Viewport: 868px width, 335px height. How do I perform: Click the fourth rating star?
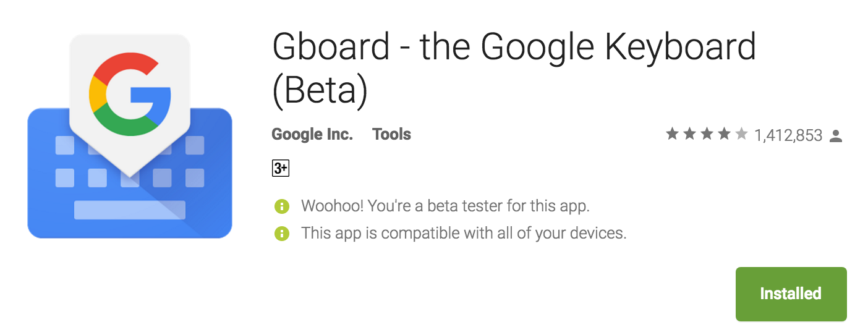coord(724,134)
